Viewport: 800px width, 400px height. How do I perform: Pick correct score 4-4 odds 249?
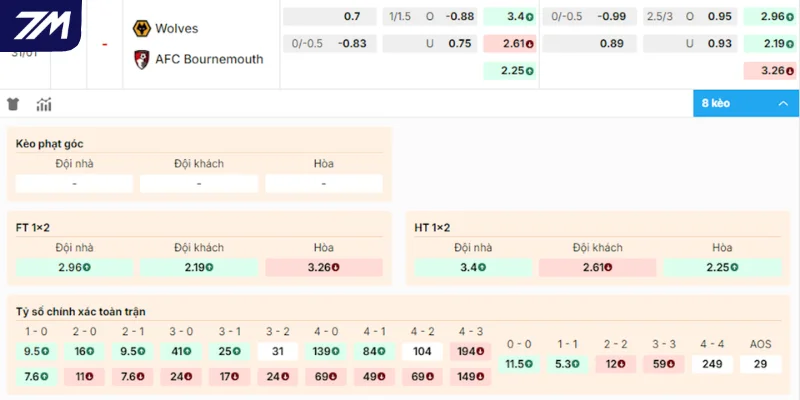[x=712, y=363]
